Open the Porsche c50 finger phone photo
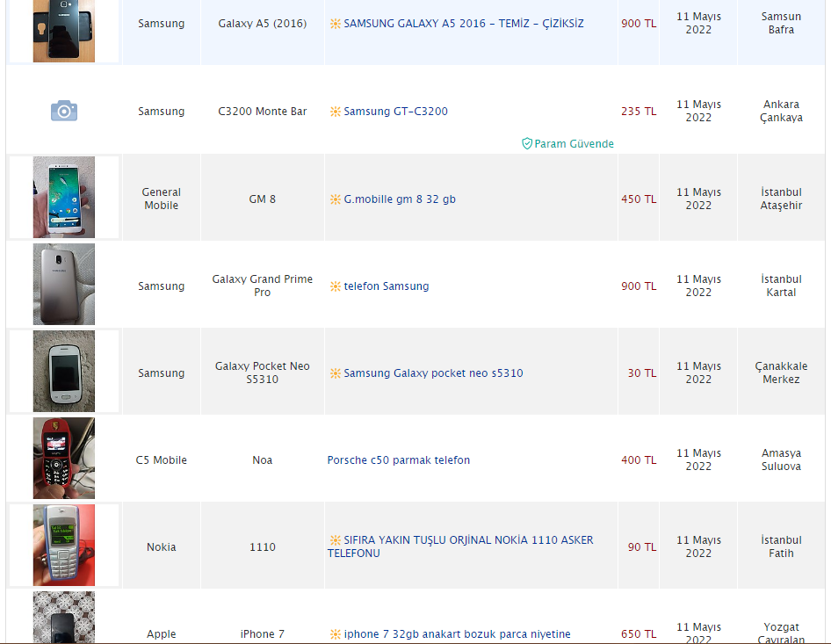Screen dimensions: 831x644 (63, 458)
